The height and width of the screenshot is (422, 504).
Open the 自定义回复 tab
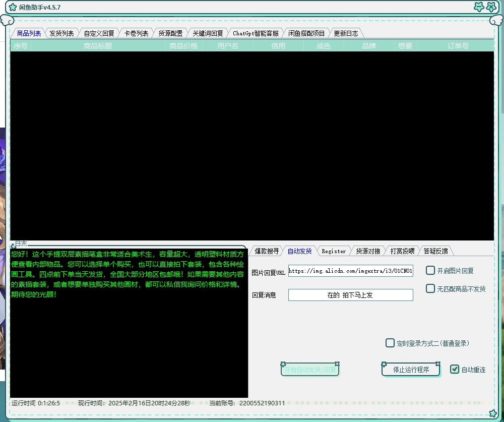[x=99, y=33]
